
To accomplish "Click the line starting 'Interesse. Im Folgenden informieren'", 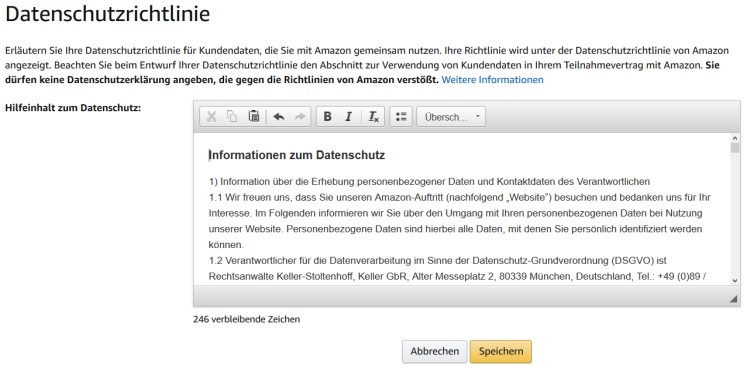I will point(455,213).
